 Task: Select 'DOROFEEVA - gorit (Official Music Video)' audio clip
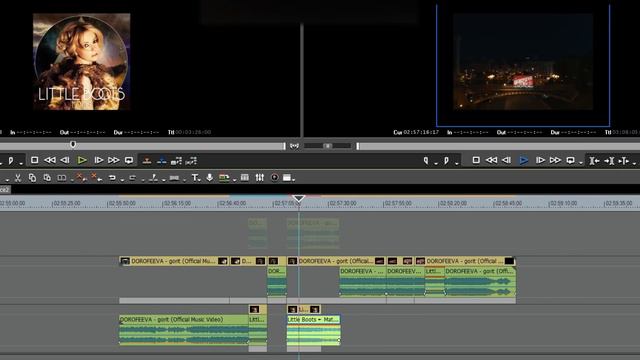[x=184, y=330]
